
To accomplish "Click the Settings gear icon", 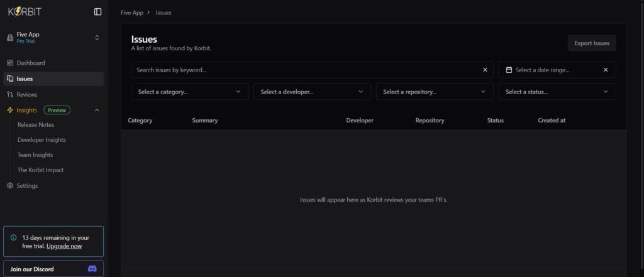I will [10, 185].
